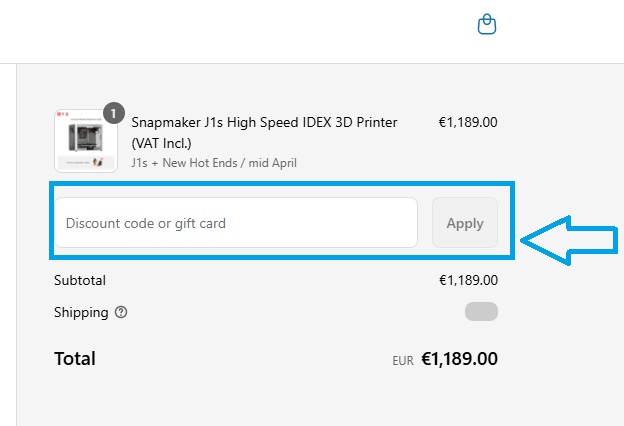Click the Snapmaker J1s High Speed title
Screen dimensions: 624x426
point(264,122)
